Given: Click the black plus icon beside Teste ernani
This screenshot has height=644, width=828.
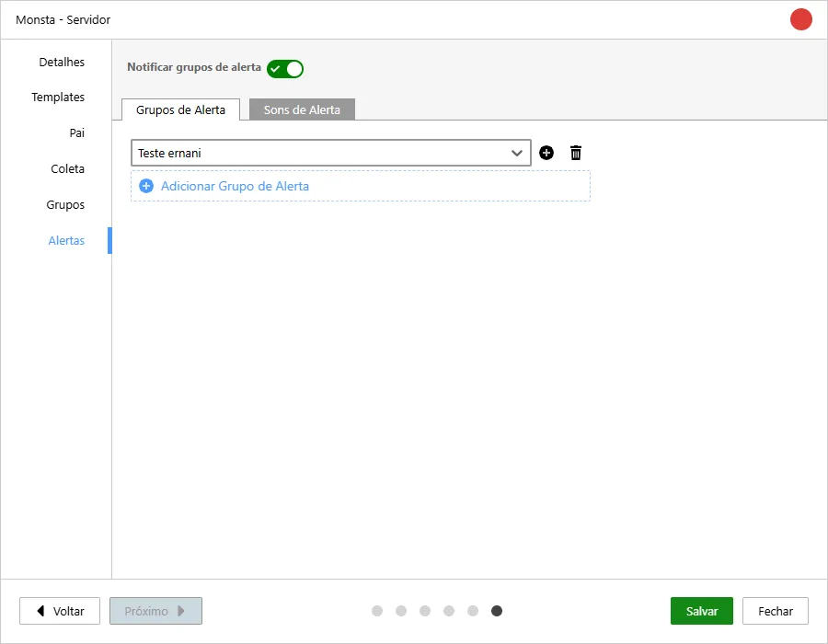Looking at the screenshot, I should (x=546, y=153).
